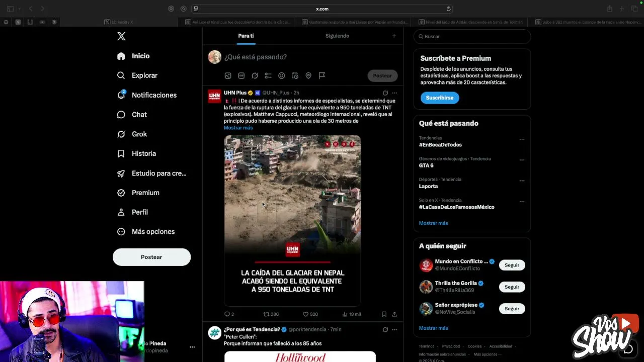Go to Premium in sidebar
The height and width of the screenshot is (362, 644).
tap(138, 193)
